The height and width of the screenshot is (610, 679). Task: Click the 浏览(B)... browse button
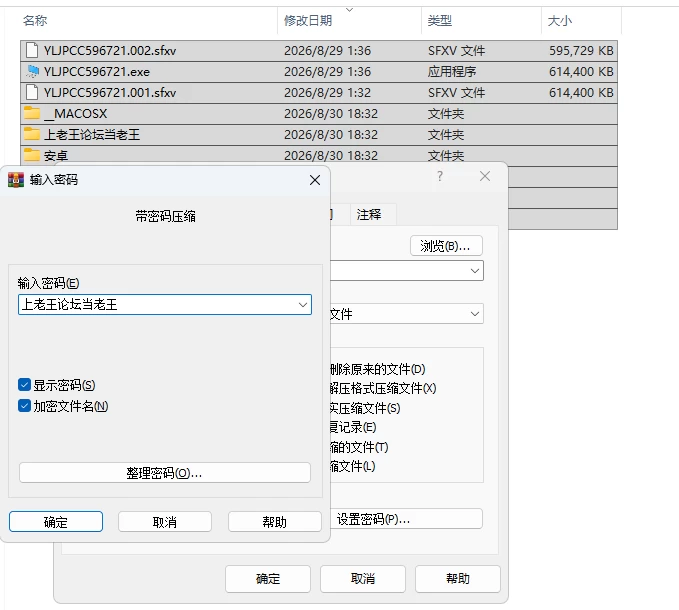pos(446,246)
